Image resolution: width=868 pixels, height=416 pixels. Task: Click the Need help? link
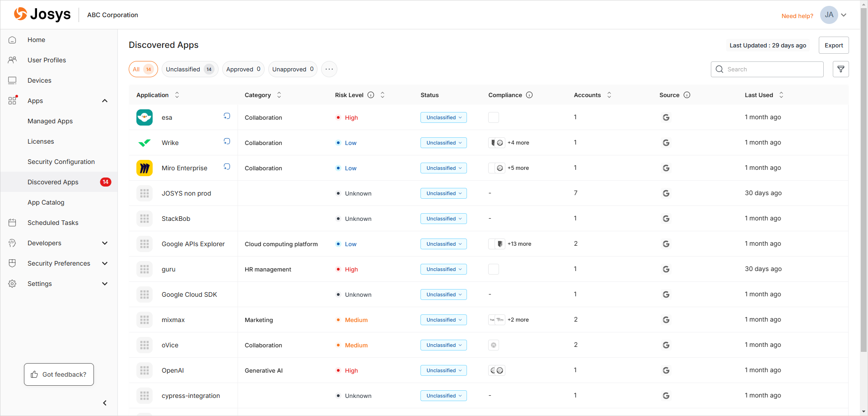(x=797, y=16)
